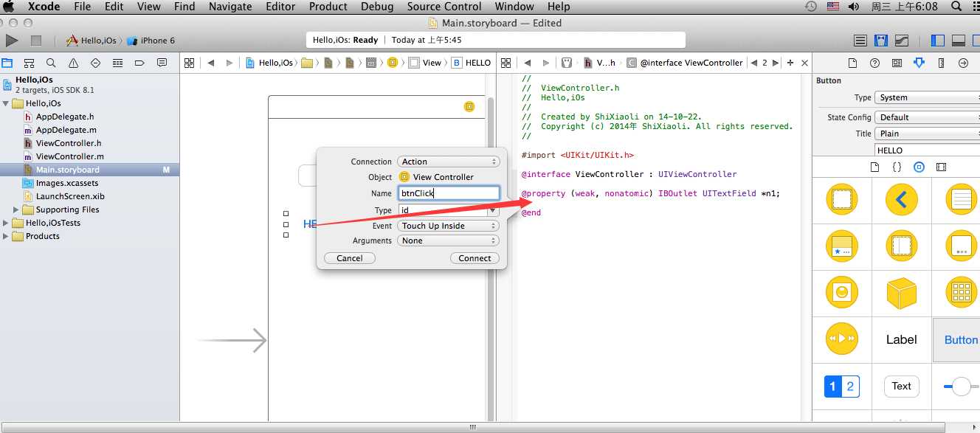Show the Size inspector ruler icon
The image size is (980, 433).
click(941, 63)
